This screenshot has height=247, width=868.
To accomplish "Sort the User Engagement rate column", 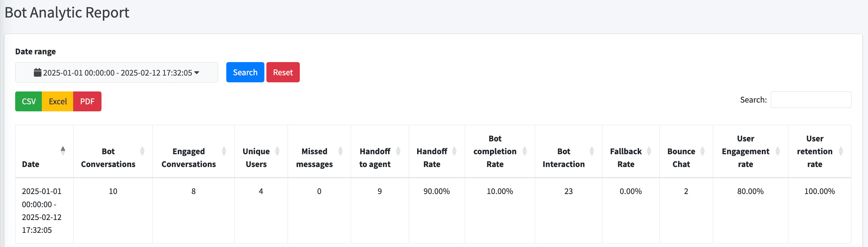I will coord(778,151).
